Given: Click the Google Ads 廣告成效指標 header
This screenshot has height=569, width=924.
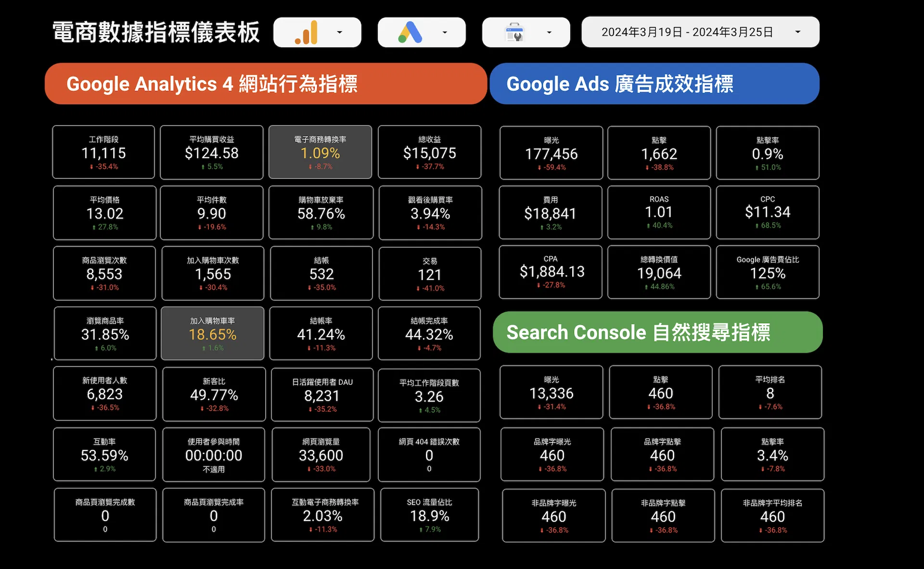Looking at the screenshot, I should tap(654, 84).
